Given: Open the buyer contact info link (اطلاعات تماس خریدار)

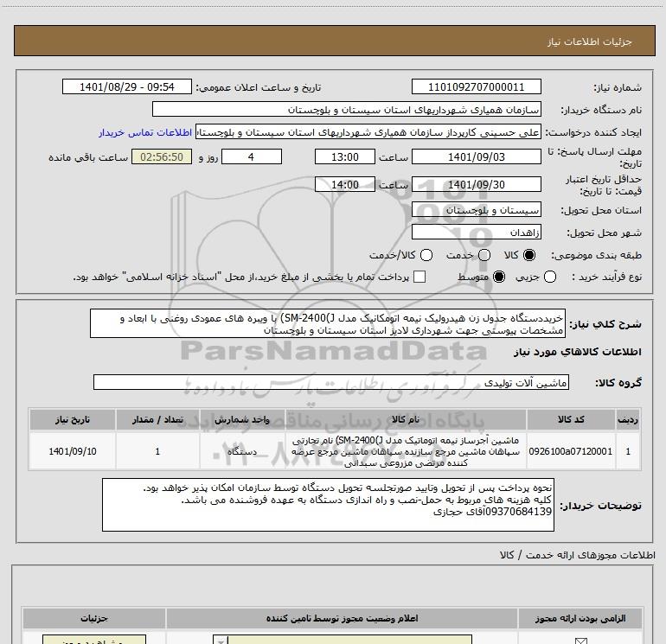Looking at the screenshot, I should pos(145,132).
